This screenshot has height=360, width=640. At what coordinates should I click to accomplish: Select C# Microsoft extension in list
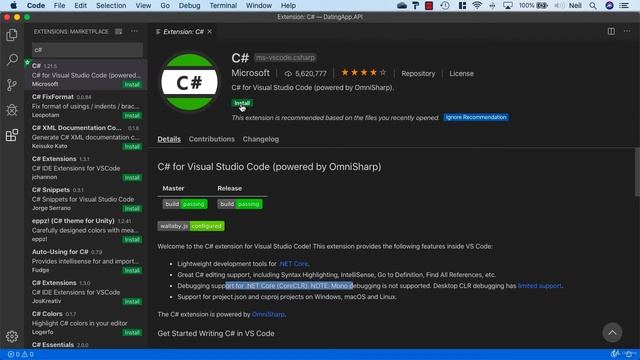point(86,75)
